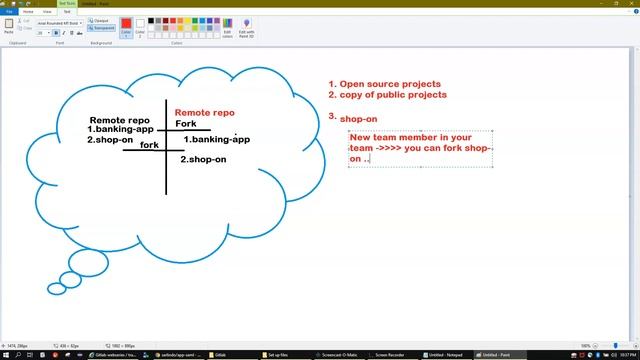Pick the purple color swatch
Image resolution: width=640 pixels, height=360 pixels.
[217, 20]
